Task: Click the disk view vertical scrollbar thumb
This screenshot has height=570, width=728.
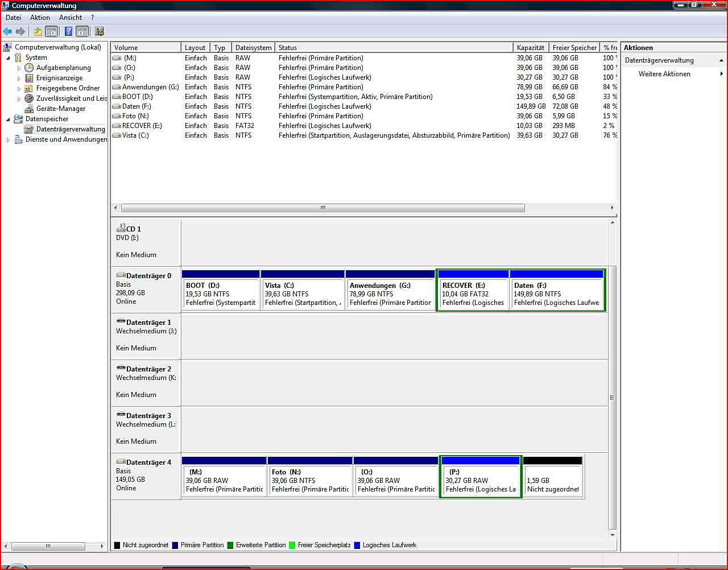Action: pyautogui.click(x=613, y=397)
